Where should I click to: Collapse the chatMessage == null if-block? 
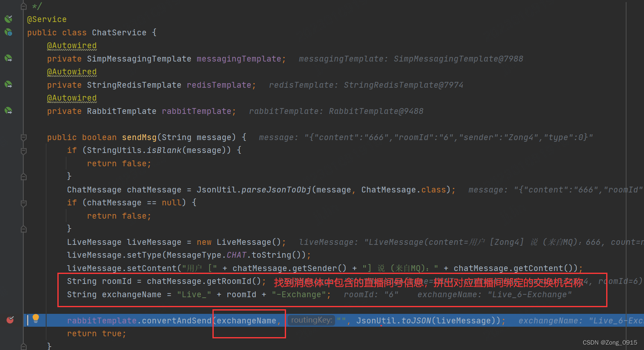point(24,203)
